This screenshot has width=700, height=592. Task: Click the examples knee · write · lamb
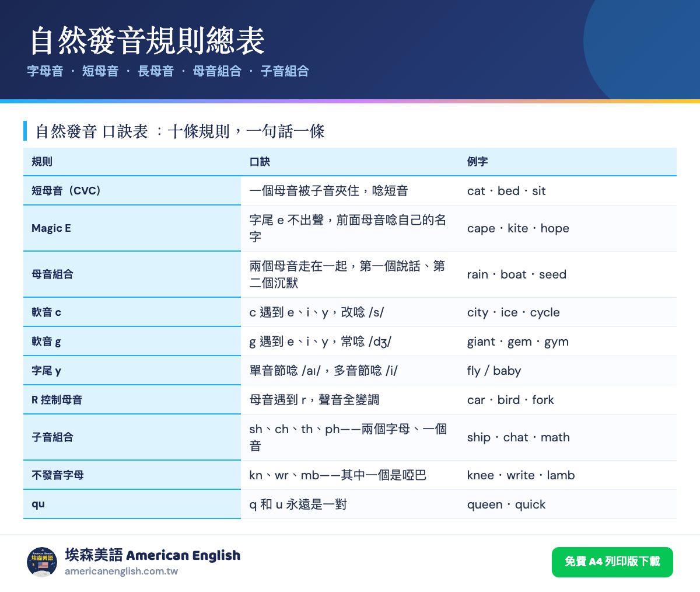521,475
